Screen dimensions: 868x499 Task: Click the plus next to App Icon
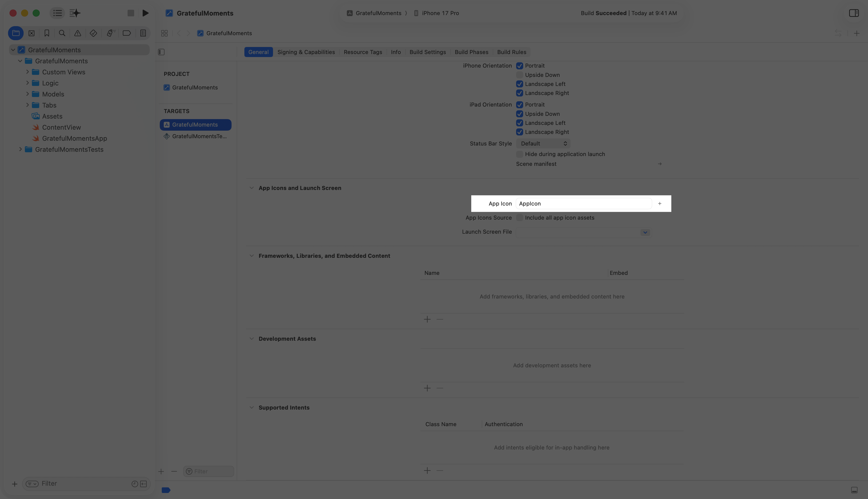[x=659, y=204]
